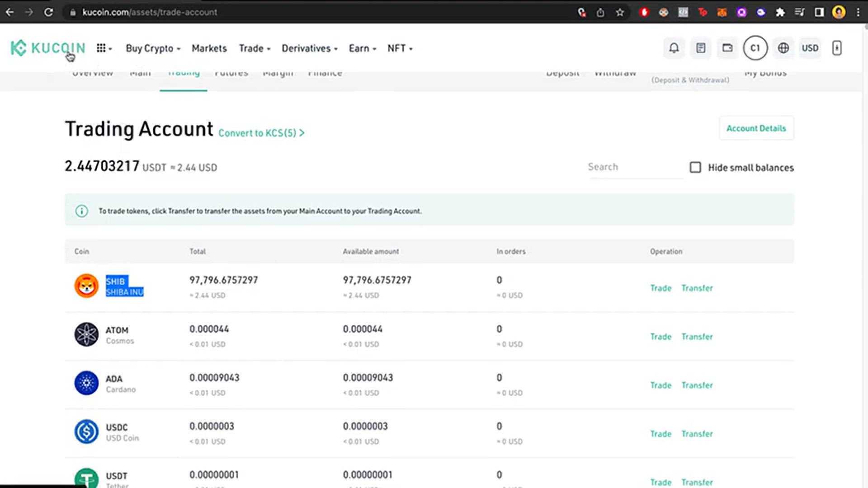The width and height of the screenshot is (868, 488).
Task: Click the C1 account avatar
Action: tap(755, 48)
